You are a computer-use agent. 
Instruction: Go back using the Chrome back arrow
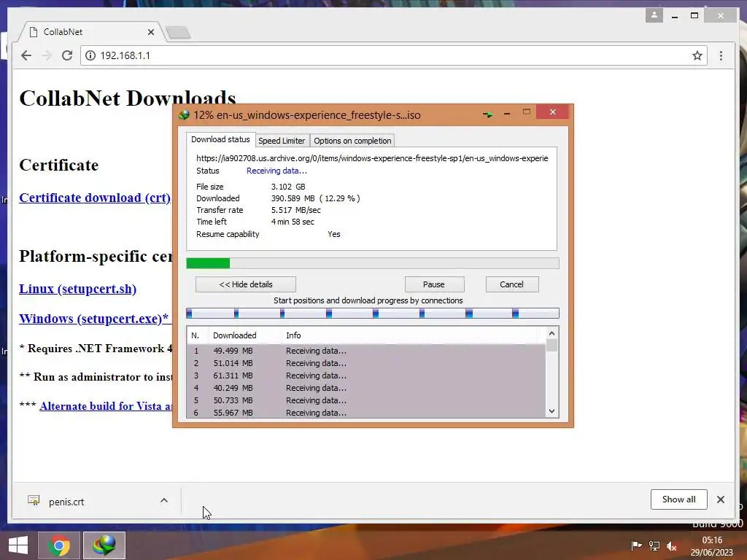tap(26, 55)
